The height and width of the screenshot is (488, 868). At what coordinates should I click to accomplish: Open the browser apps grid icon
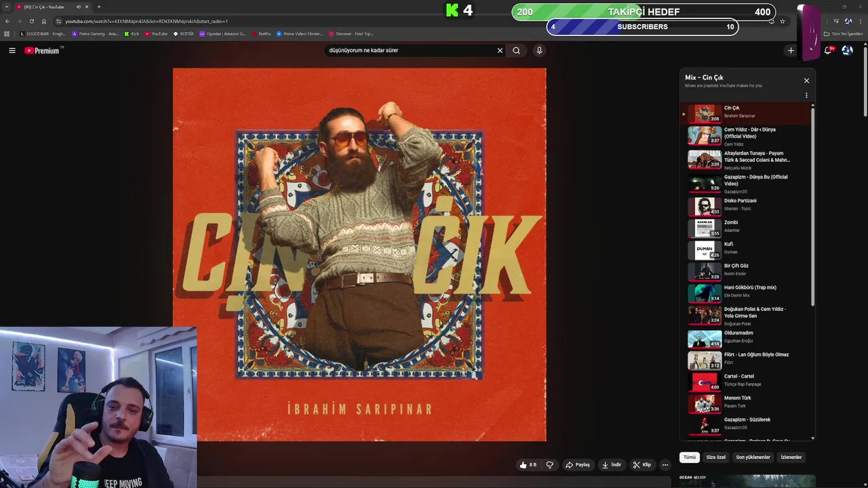point(7,34)
